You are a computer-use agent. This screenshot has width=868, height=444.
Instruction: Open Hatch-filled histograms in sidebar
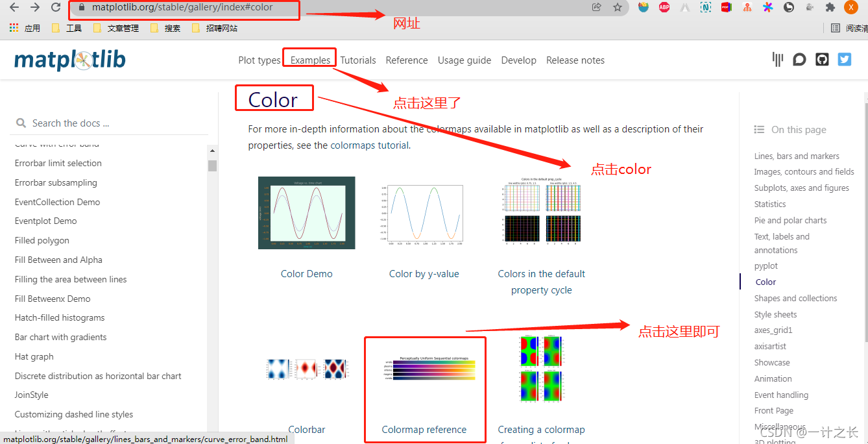[x=60, y=317]
